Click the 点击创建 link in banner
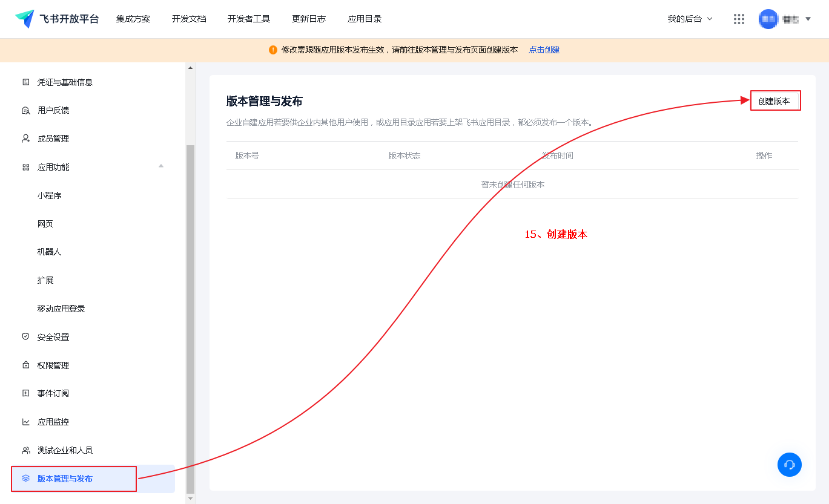The height and width of the screenshot is (504, 829). pyautogui.click(x=544, y=50)
